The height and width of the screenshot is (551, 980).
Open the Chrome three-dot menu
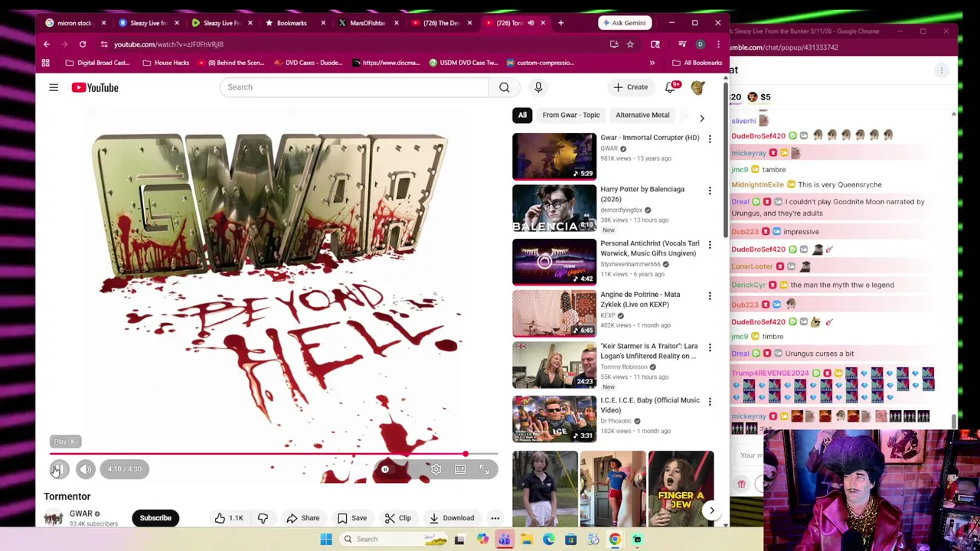coord(718,44)
